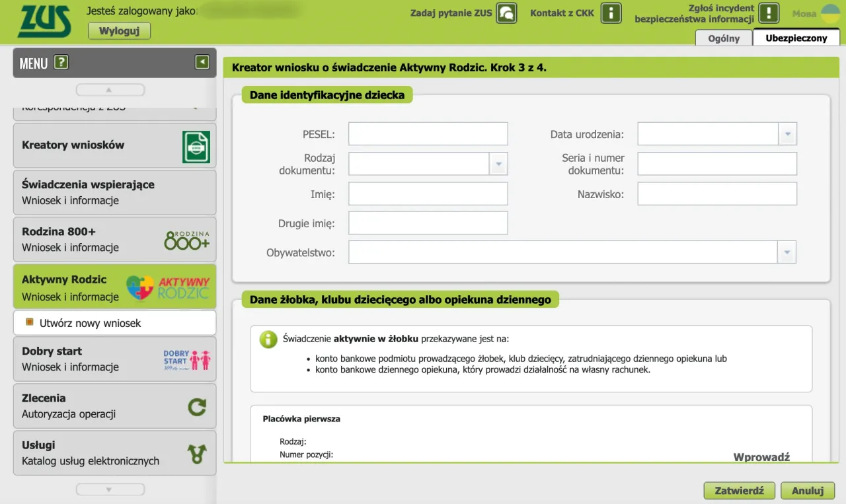Click the Dobry Start logo icon

[x=186, y=359]
